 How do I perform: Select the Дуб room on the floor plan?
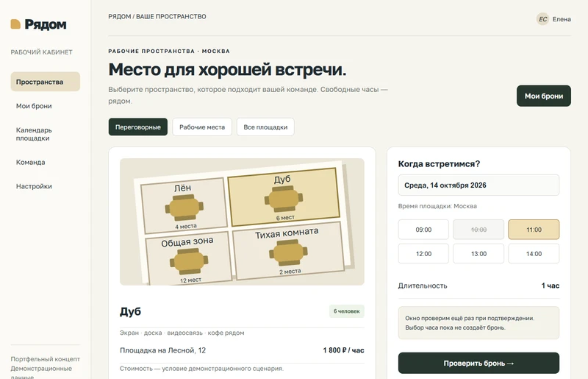(284, 196)
